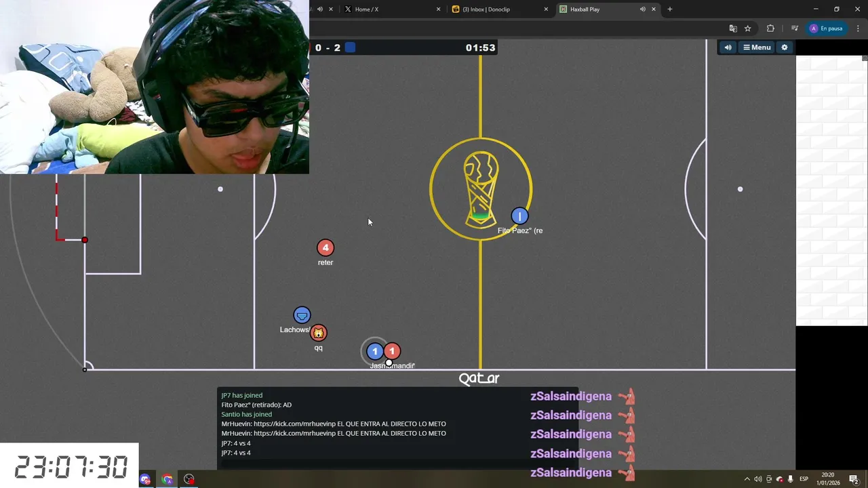The image size is (868, 488).
Task: Click the white ball near the sideline
Action: (x=389, y=363)
